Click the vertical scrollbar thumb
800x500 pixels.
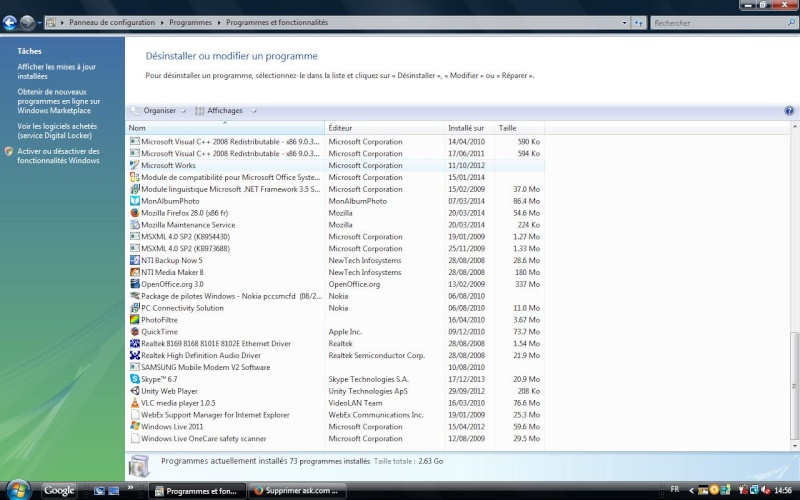(794, 385)
